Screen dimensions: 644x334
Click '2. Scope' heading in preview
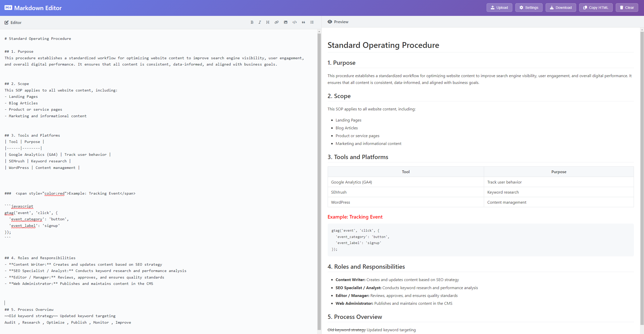pyautogui.click(x=339, y=96)
